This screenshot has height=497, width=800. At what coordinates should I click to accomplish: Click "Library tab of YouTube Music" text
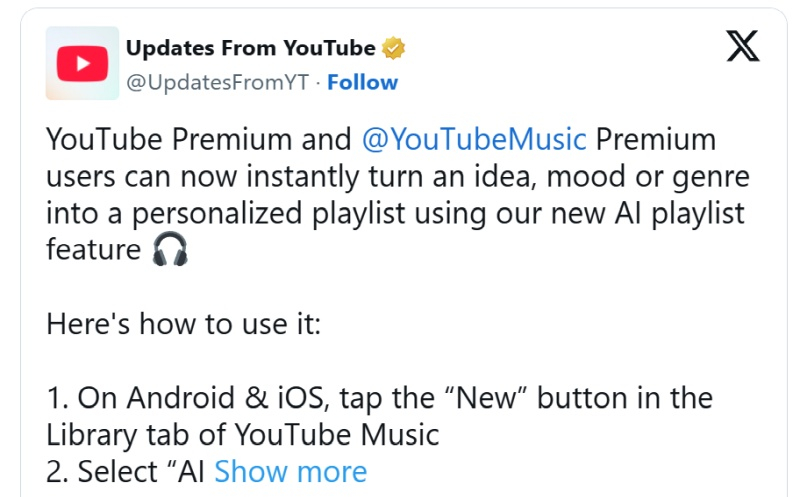pyautogui.click(x=242, y=435)
